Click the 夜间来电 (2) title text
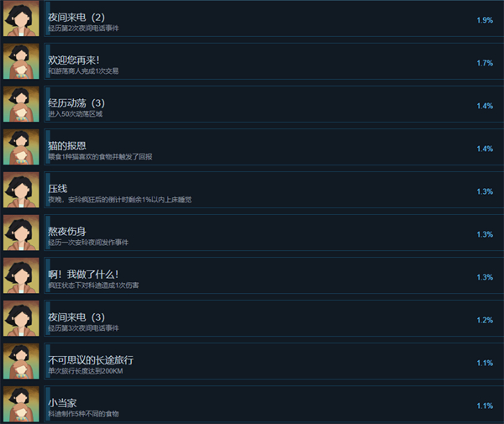This screenshot has width=504, height=424. 76,17
